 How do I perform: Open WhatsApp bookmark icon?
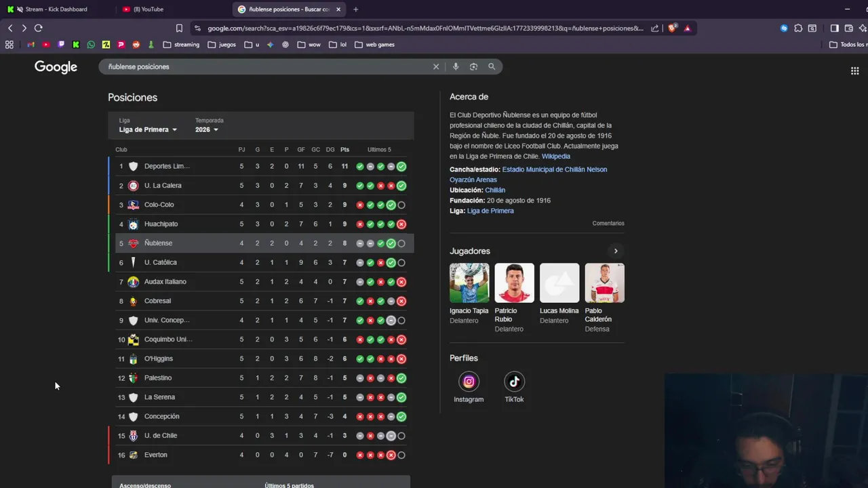pyautogui.click(x=91, y=45)
